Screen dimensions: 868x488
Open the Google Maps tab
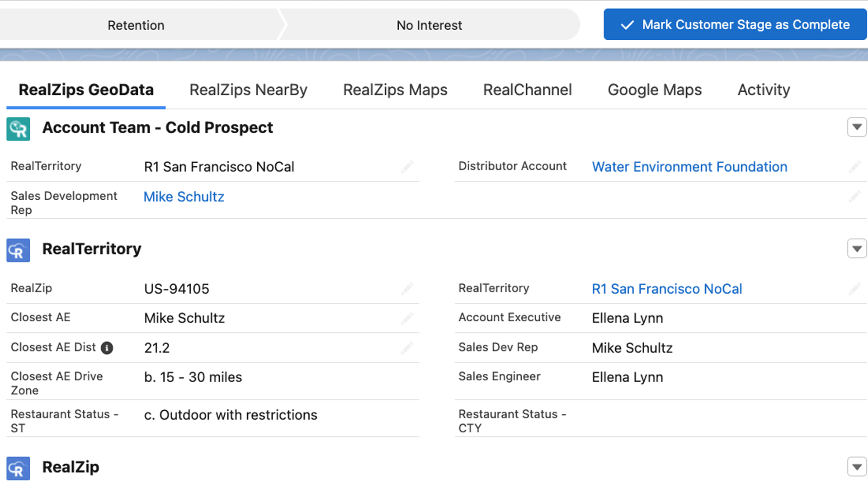pyautogui.click(x=655, y=89)
